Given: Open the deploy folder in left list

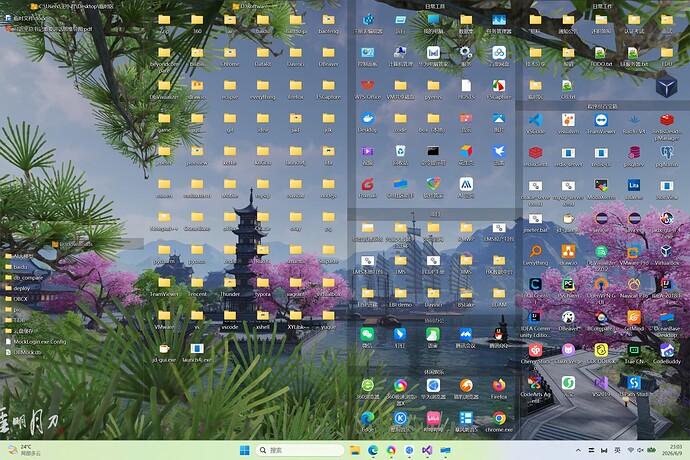Looking at the screenshot, I should coord(18,288).
